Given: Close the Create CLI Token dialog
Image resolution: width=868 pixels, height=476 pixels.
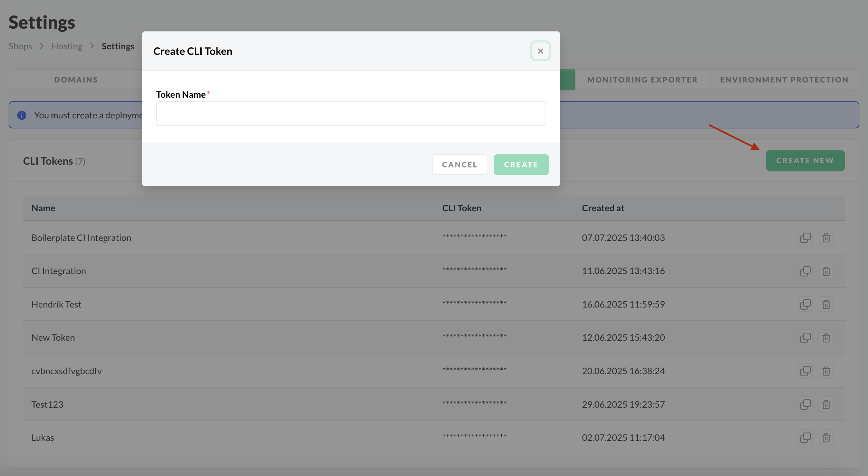Looking at the screenshot, I should [540, 51].
